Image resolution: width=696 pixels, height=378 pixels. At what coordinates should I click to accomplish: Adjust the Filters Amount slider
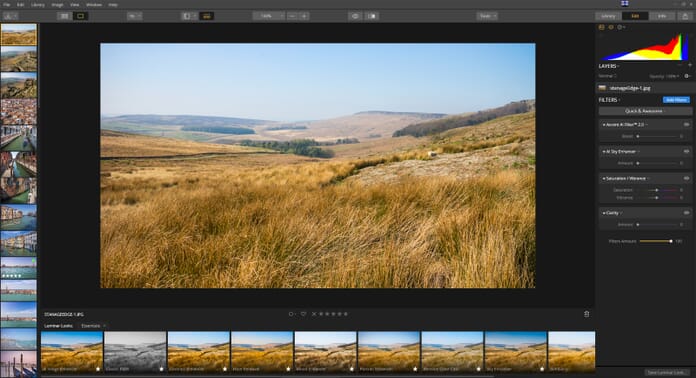pyautogui.click(x=656, y=241)
